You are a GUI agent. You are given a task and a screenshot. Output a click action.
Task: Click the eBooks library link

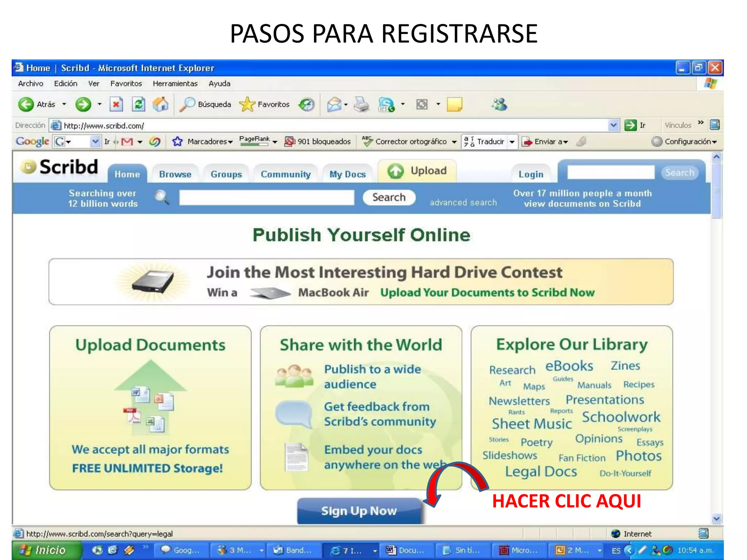[x=569, y=366]
